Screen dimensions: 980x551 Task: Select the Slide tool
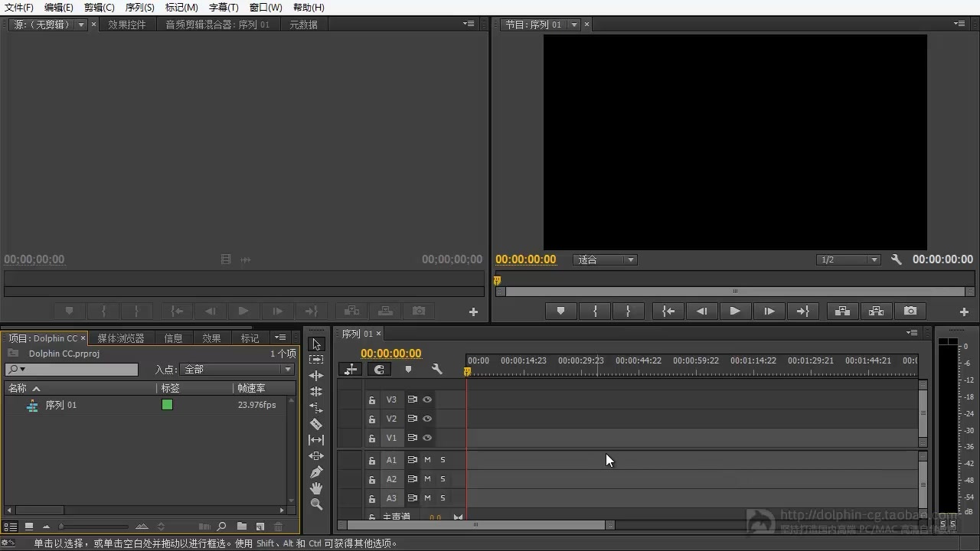(316, 456)
